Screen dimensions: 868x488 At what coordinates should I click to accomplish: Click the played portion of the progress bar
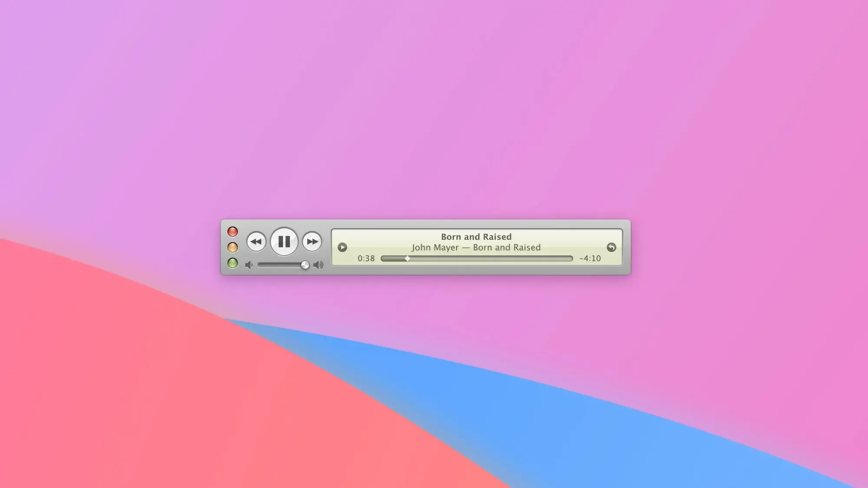point(393,259)
